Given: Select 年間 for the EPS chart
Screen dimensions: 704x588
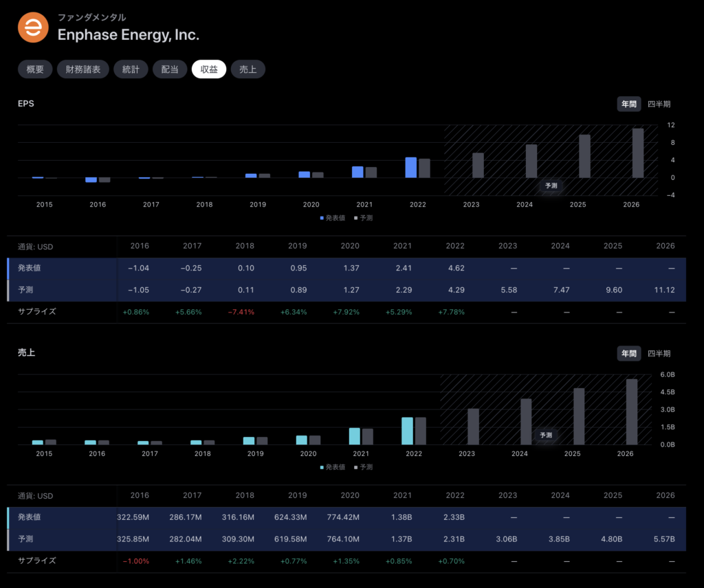Looking at the screenshot, I should pos(628,104).
